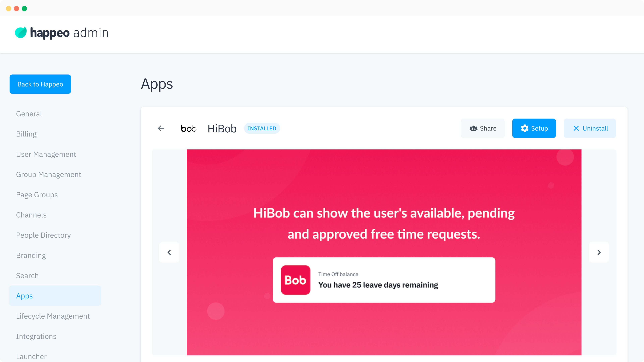Click the 'happeo admin' header text
This screenshot has width=644, height=362.
coord(69,33)
